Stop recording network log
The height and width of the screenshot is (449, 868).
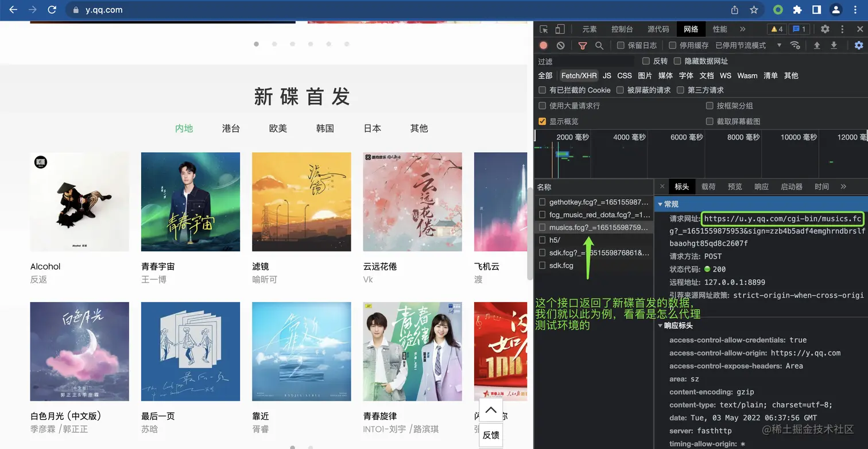coord(544,45)
